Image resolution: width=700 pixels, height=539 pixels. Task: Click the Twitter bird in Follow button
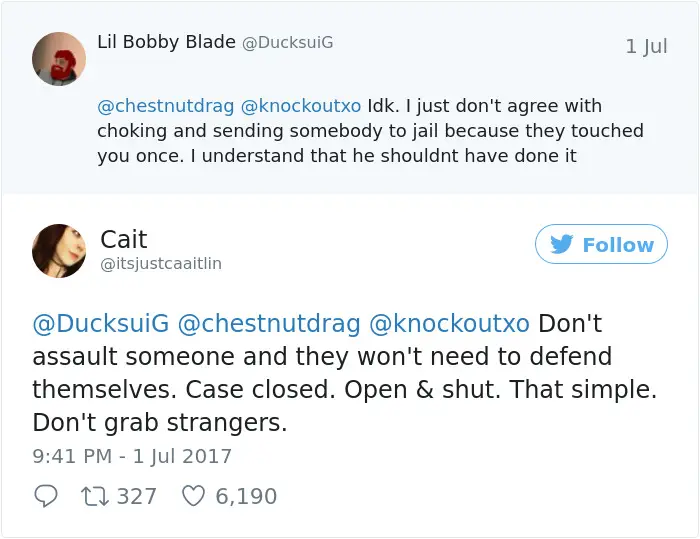561,244
